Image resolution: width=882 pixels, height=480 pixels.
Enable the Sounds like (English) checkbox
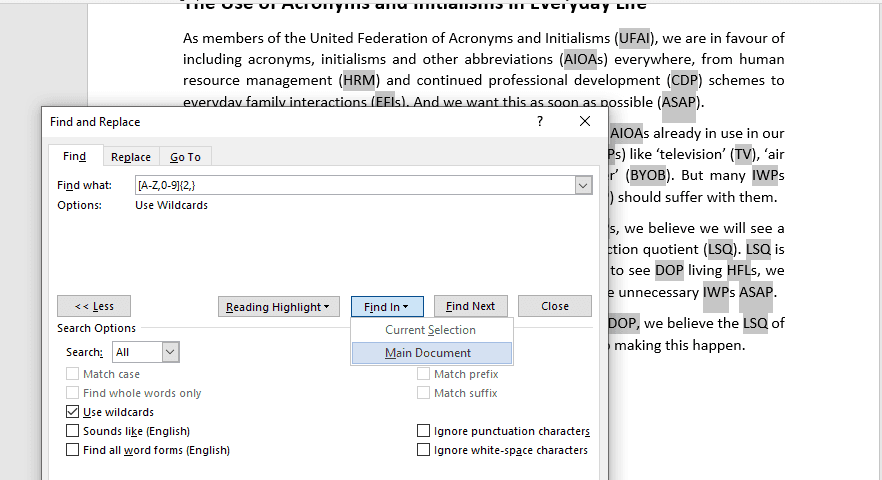click(x=72, y=431)
